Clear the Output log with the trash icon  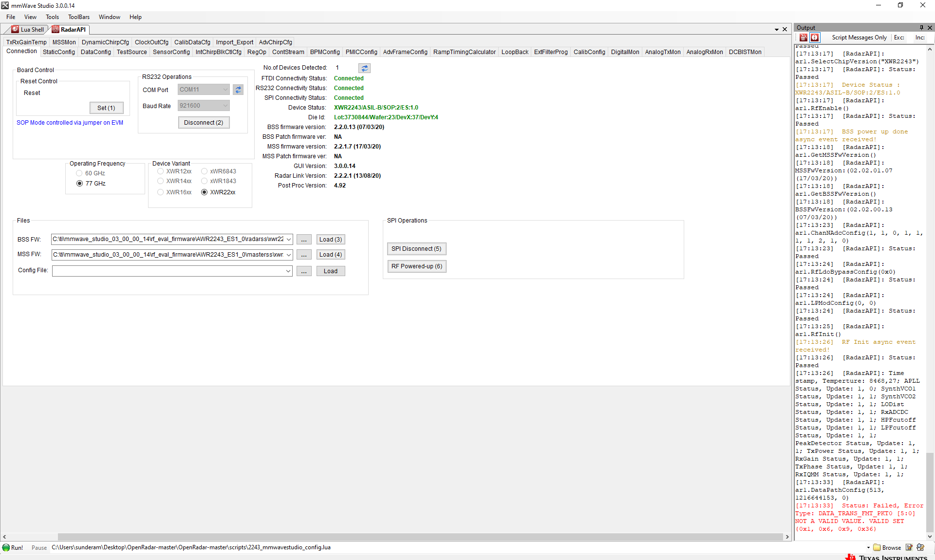(x=804, y=37)
